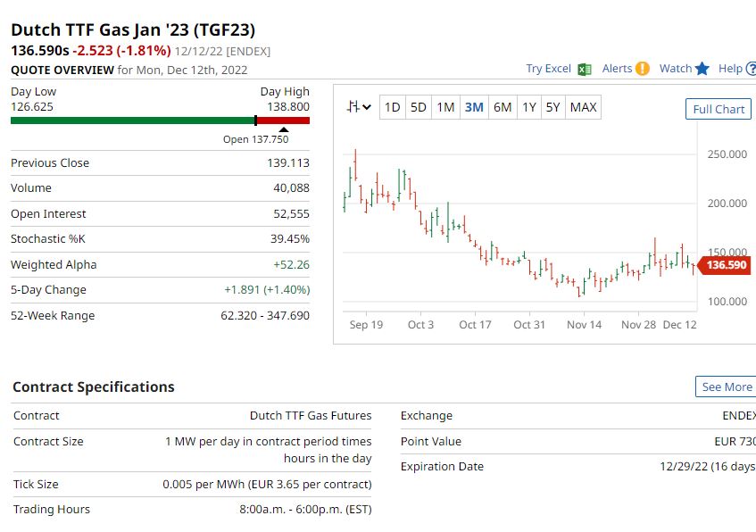Click See More contract specifications
Image resolution: width=756 pixels, height=532 pixels.
click(725, 387)
